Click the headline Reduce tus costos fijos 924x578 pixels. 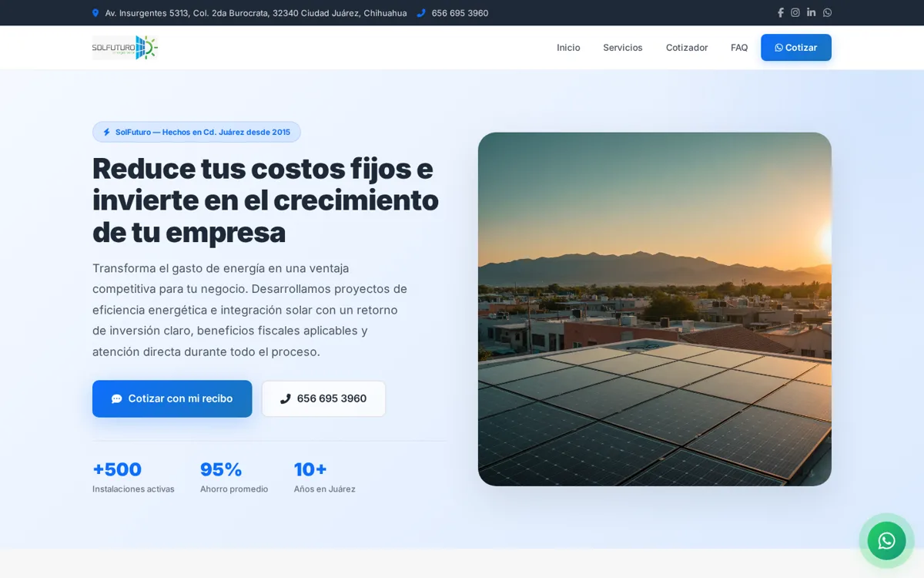point(266,200)
